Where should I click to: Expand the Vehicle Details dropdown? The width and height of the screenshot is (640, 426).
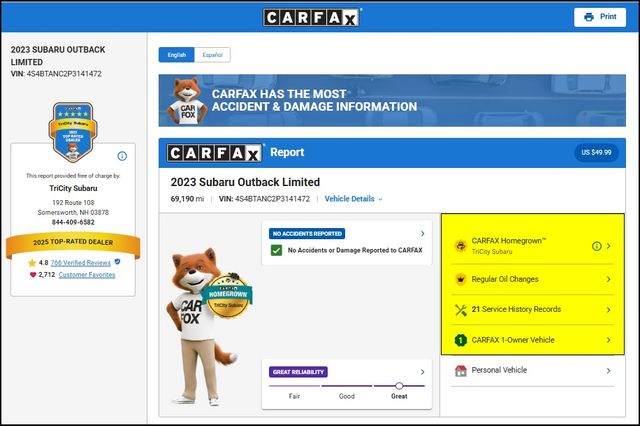pos(353,199)
